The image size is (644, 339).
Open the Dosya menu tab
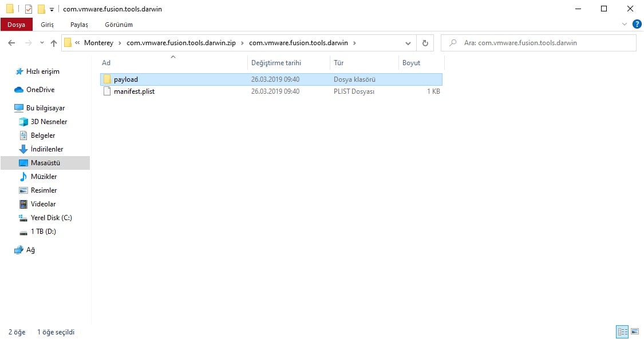(x=17, y=25)
